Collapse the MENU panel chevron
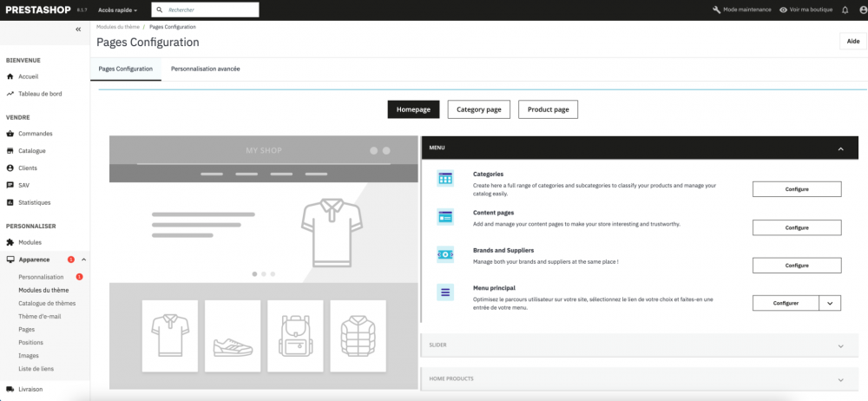The width and height of the screenshot is (868, 401). [x=840, y=148]
